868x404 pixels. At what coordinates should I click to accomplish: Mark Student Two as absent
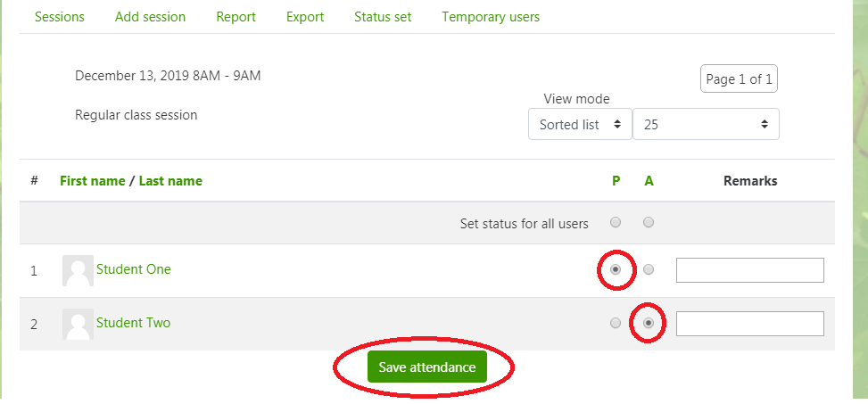(x=649, y=323)
